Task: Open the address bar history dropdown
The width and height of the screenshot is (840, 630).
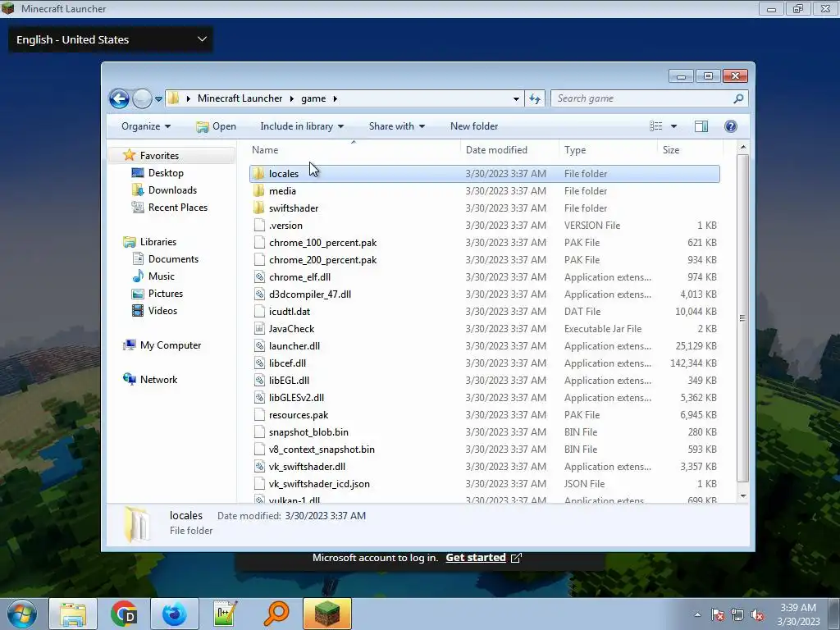Action: (x=516, y=98)
